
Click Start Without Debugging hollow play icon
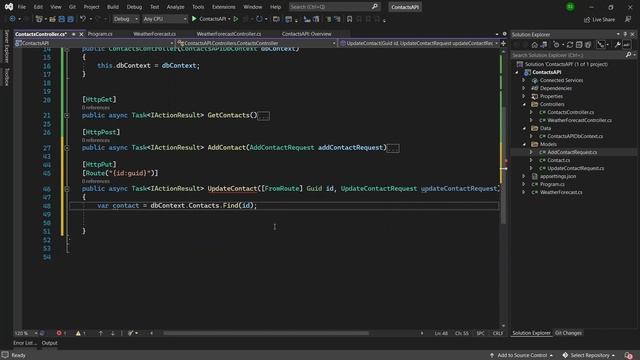tap(236, 19)
